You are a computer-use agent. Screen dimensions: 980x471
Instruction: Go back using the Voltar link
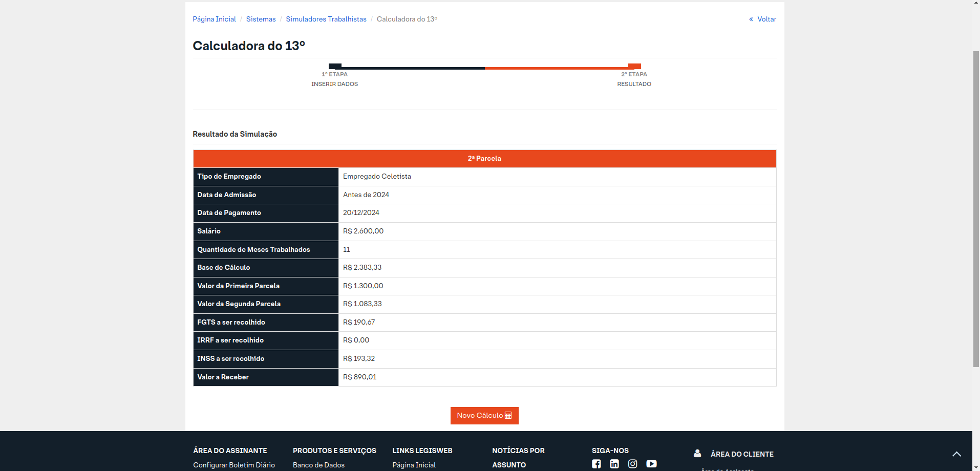762,19
